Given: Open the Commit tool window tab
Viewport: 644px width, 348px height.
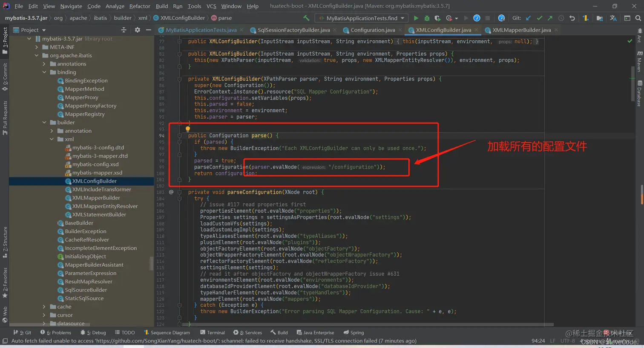Looking at the screenshot, I should tap(5, 77).
